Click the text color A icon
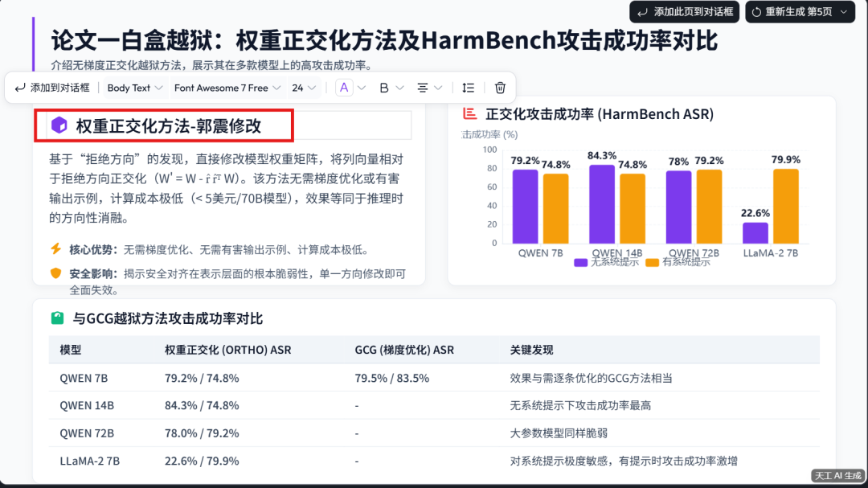 [x=344, y=88]
